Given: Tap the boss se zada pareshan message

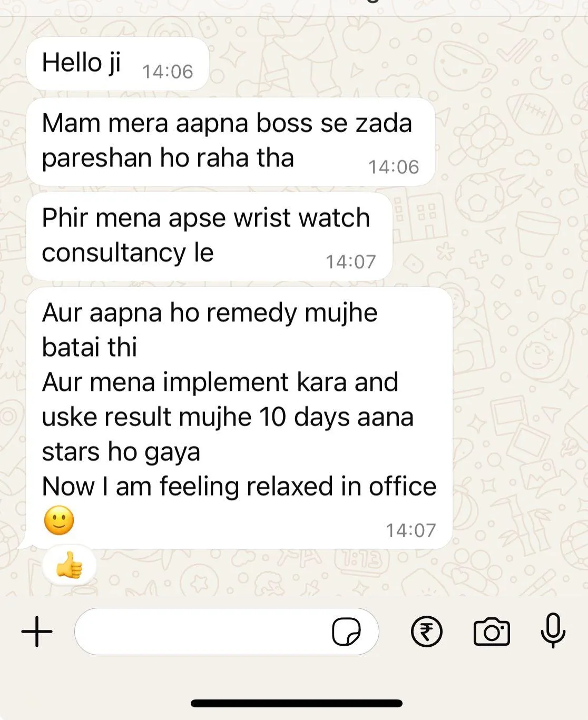Looking at the screenshot, I should click(x=230, y=141).
